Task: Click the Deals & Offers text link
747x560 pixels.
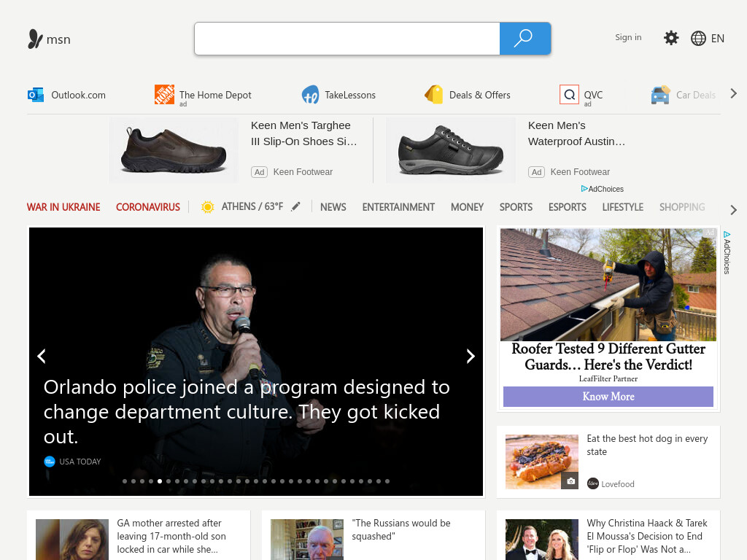Action: [480, 95]
